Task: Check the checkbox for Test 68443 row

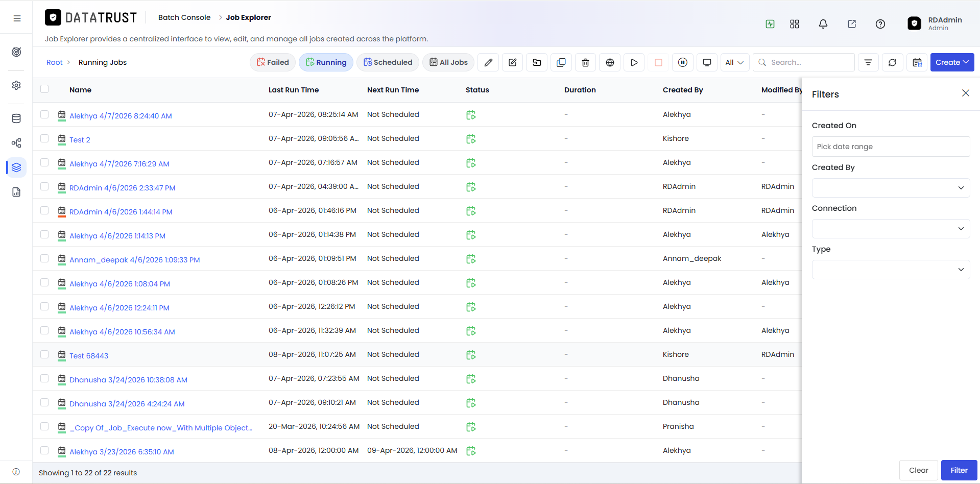Action: pyautogui.click(x=44, y=354)
